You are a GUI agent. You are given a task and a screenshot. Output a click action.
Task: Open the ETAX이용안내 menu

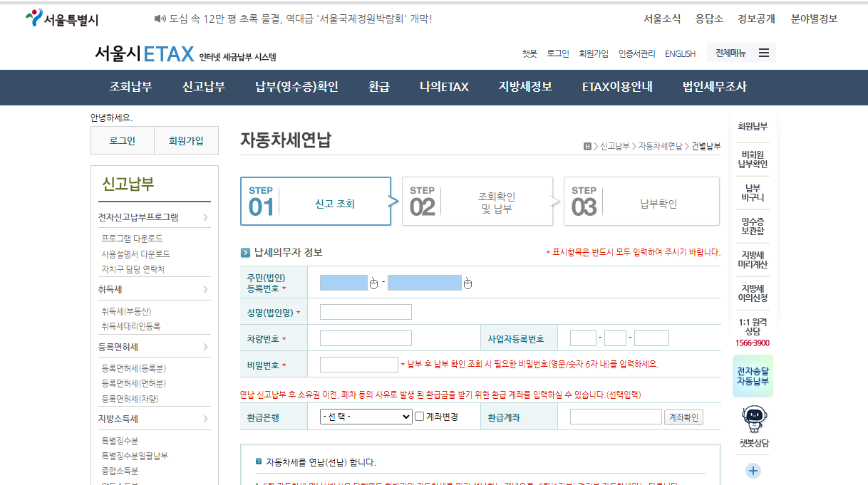[617, 87]
